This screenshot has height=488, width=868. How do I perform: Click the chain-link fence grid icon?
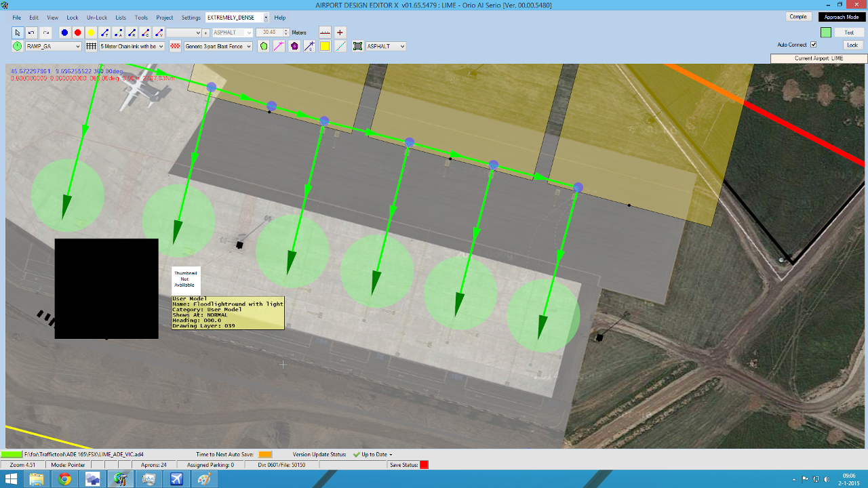[91, 46]
